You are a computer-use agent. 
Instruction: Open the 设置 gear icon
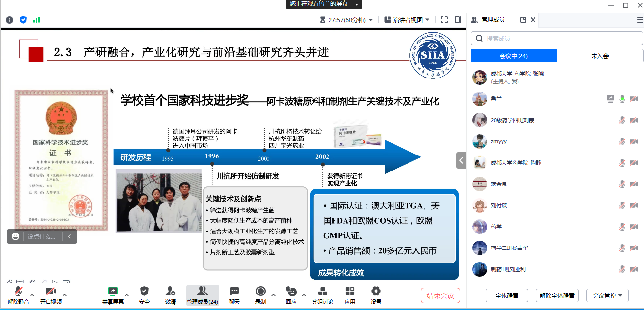[x=376, y=291]
